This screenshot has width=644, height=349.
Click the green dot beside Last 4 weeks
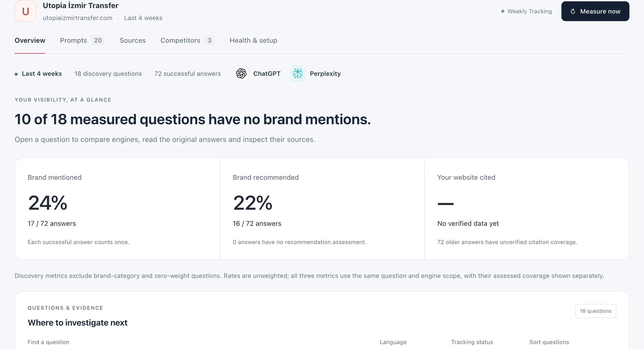tap(16, 74)
